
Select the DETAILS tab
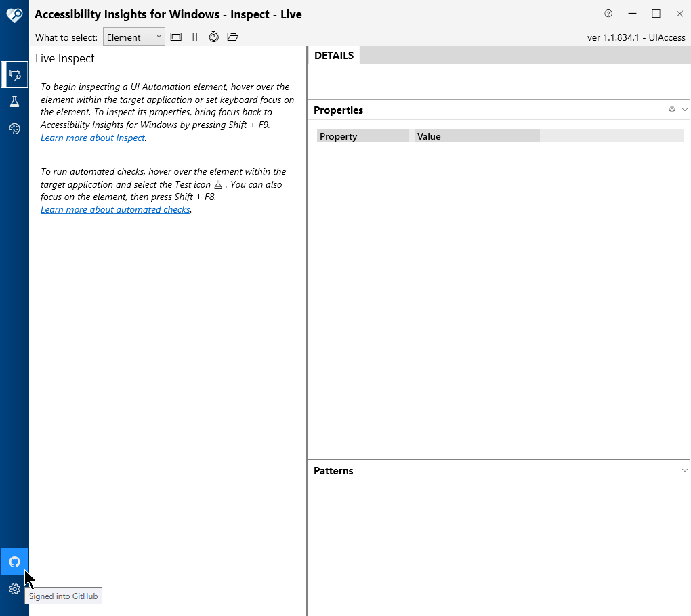334,55
